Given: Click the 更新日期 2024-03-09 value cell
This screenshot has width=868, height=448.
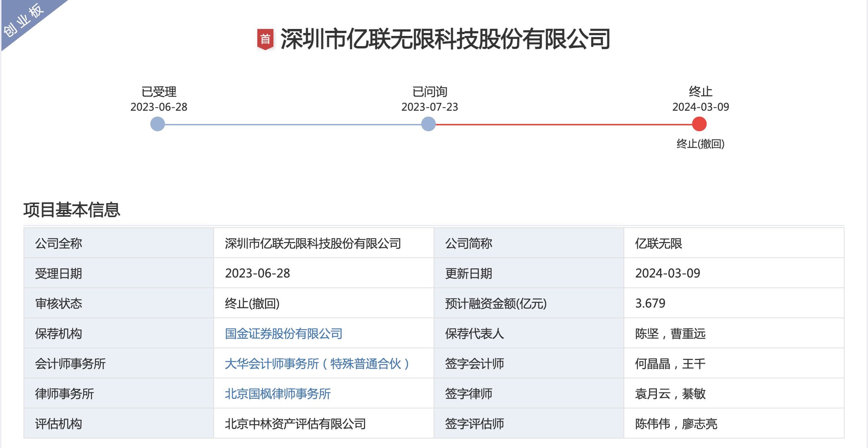Looking at the screenshot, I should 667,273.
